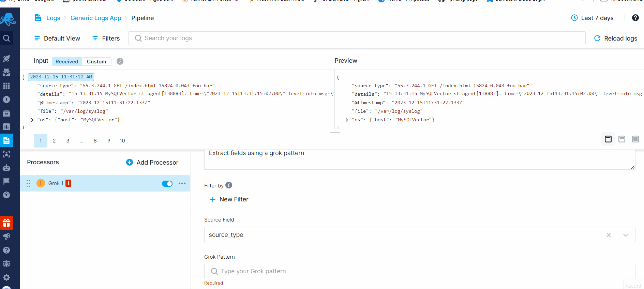The width and height of the screenshot is (644, 289).
Task: Open the Logs icon in sidebar
Action: (6, 140)
